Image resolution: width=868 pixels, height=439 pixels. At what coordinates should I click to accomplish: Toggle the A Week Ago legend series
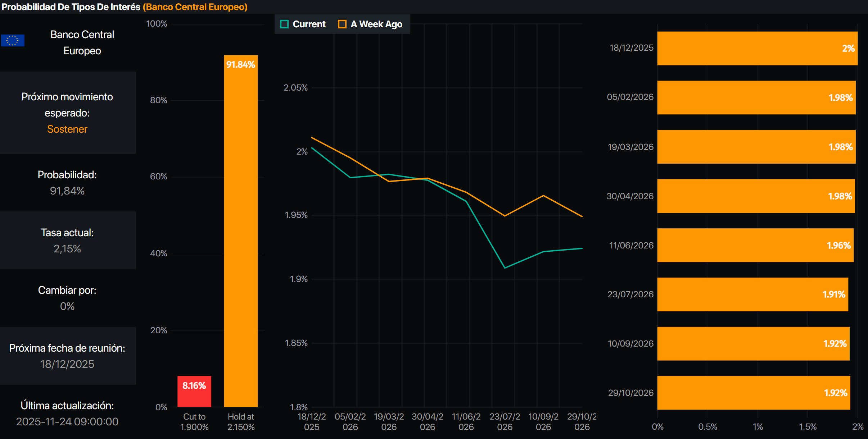pyautogui.click(x=376, y=24)
